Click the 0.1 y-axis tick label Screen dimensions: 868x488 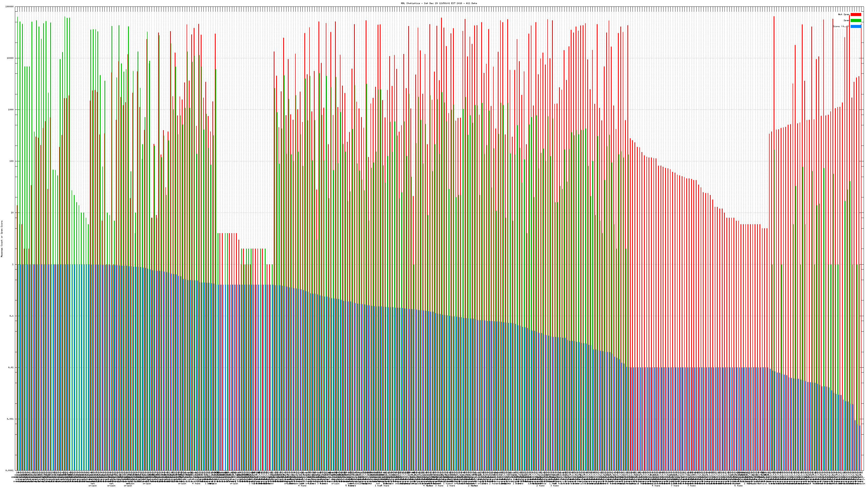pyautogui.click(x=12, y=316)
